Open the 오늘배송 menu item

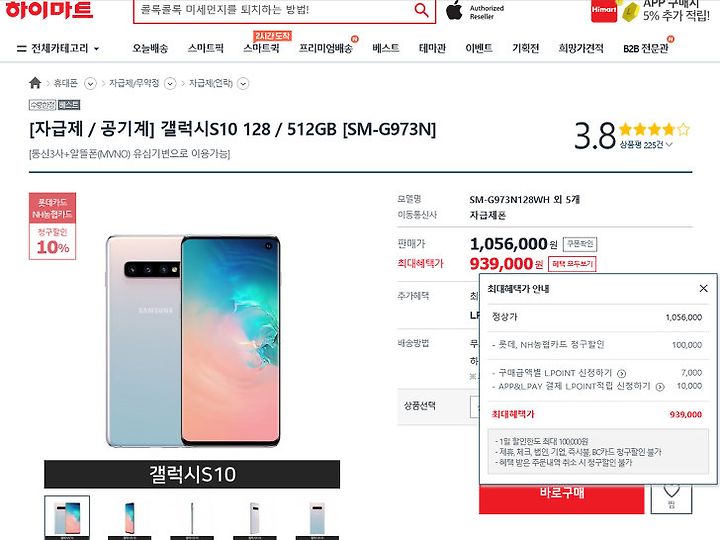coord(150,48)
